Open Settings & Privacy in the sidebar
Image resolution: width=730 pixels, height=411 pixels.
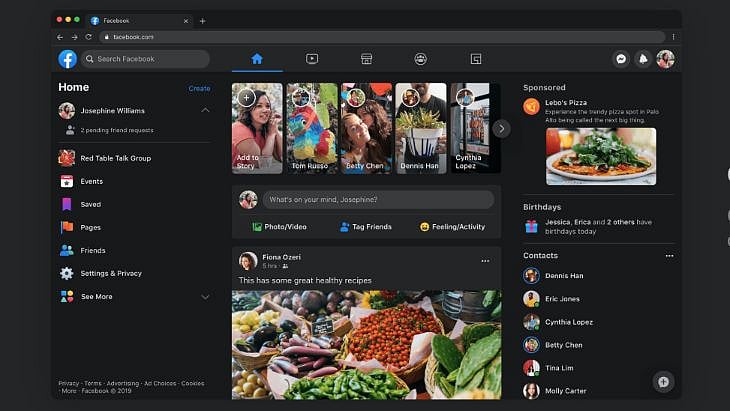(110, 273)
